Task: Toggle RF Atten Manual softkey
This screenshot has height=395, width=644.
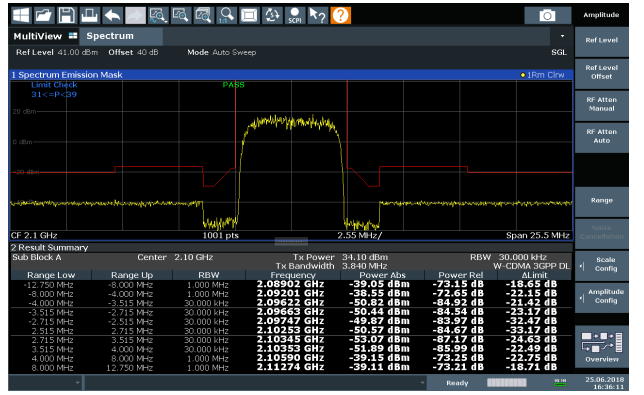Action: pos(602,104)
